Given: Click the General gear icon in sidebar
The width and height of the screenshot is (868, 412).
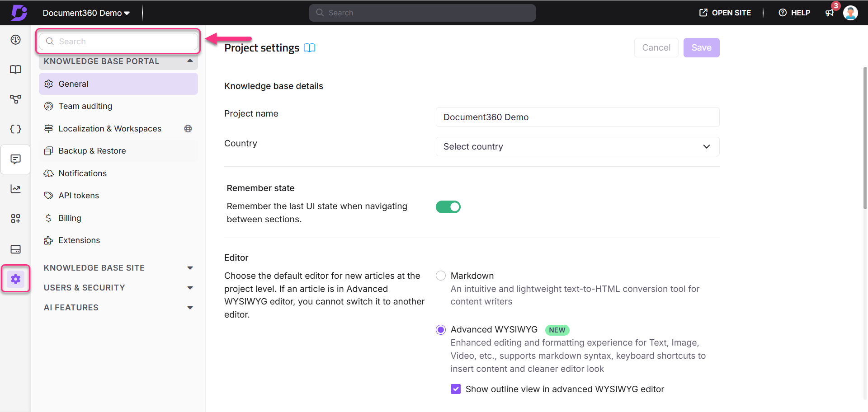Looking at the screenshot, I should click(49, 84).
